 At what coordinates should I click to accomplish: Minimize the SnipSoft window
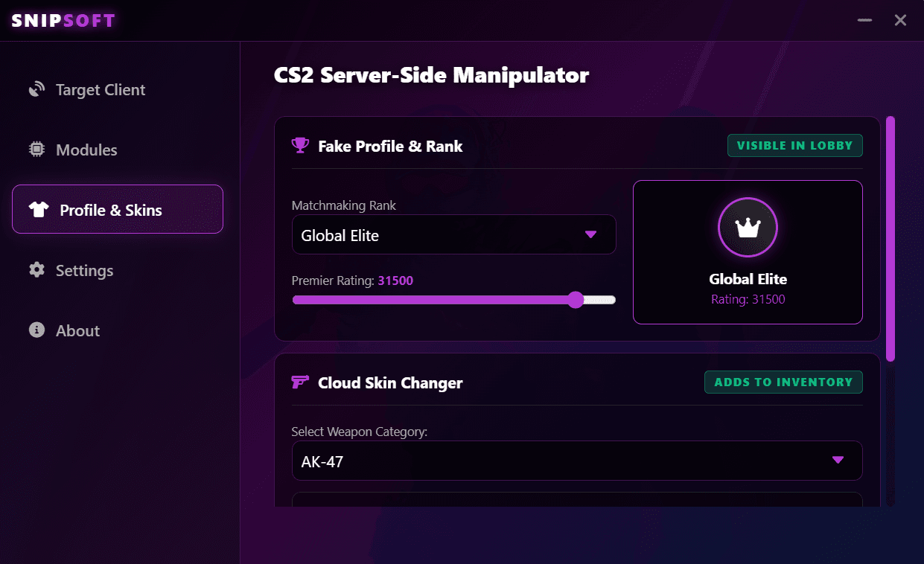coord(864,20)
